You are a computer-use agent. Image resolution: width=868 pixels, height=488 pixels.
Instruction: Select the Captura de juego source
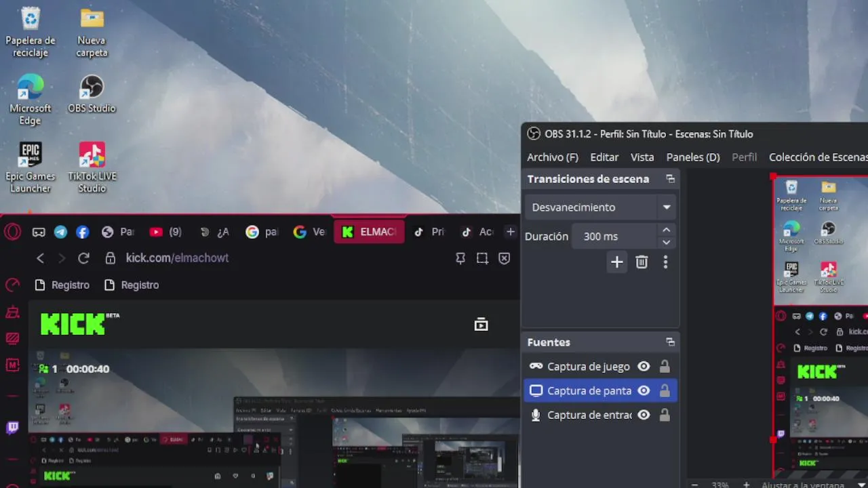(x=588, y=367)
